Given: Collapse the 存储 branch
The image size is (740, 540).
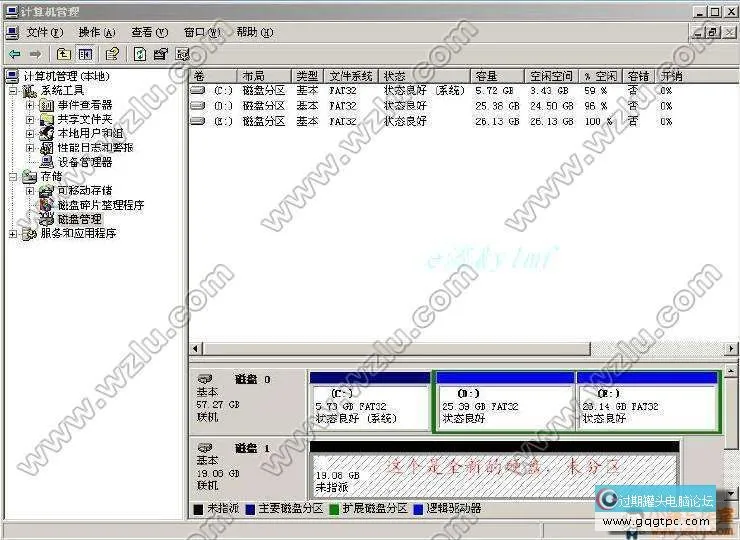Looking at the screenshot, I should coord(13,177).
